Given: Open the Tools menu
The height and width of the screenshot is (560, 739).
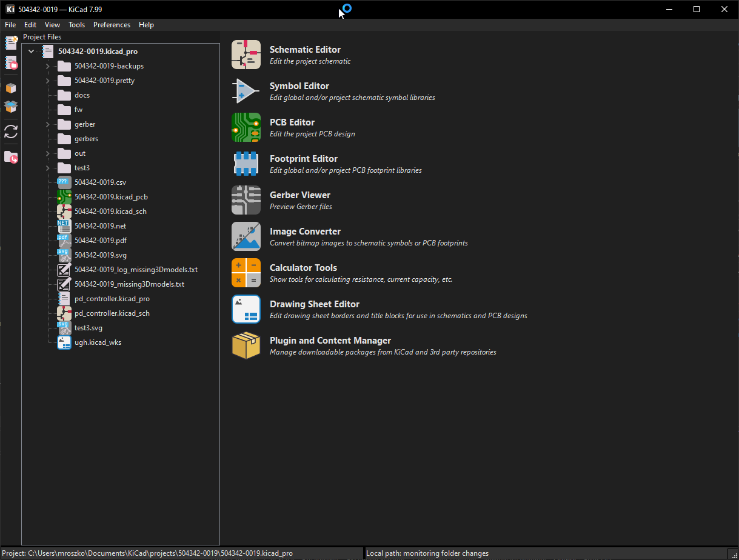Looking at the screenshot, I should tap(76, 25).
